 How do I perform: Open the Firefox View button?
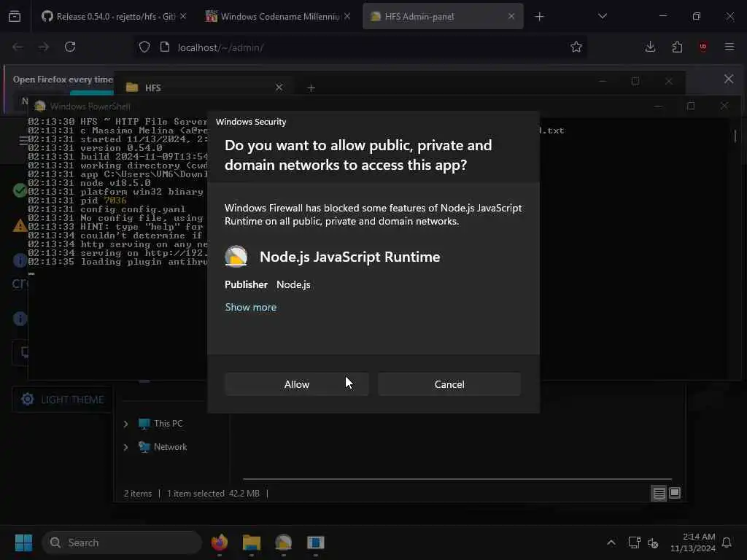(15, 16)
